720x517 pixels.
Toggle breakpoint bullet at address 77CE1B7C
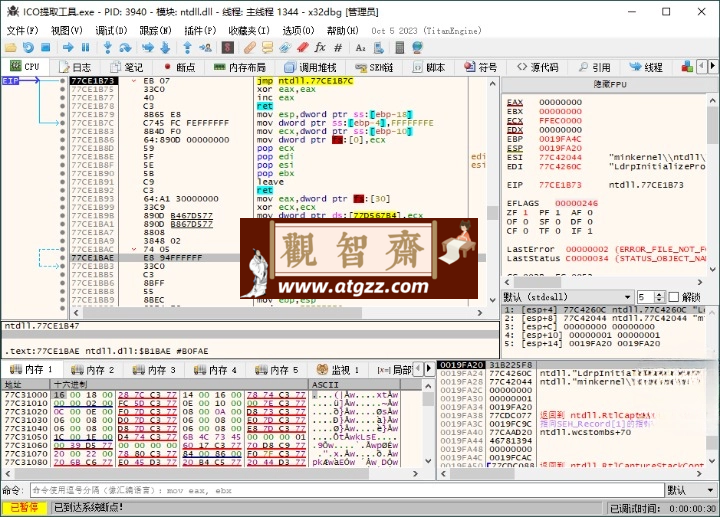coord(62,123)
